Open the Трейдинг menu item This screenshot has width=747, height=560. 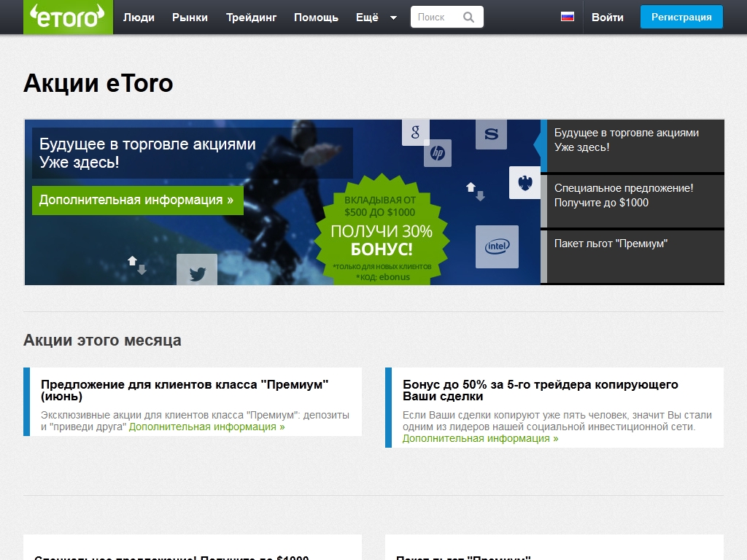point(251,17)
